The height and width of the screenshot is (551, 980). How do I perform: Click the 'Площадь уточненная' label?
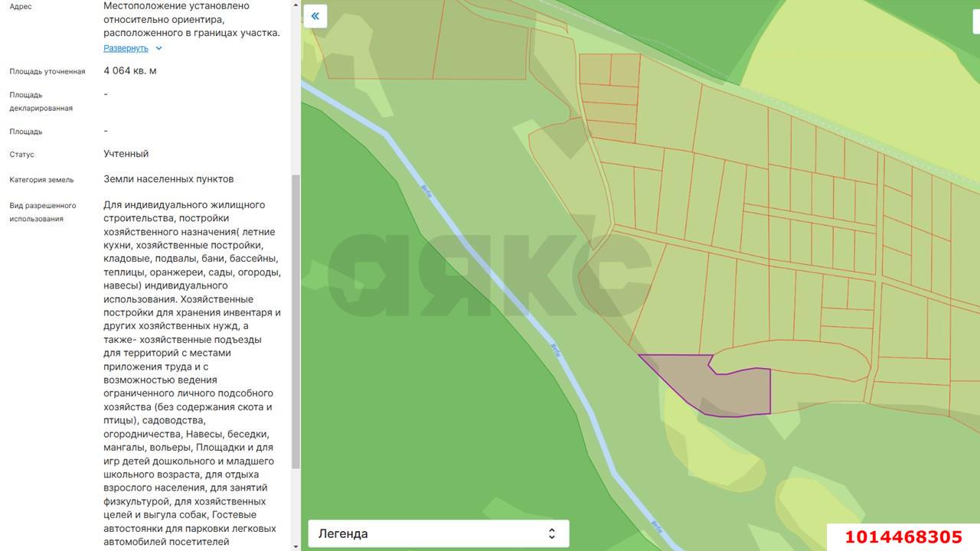click(x=47, y=72)
